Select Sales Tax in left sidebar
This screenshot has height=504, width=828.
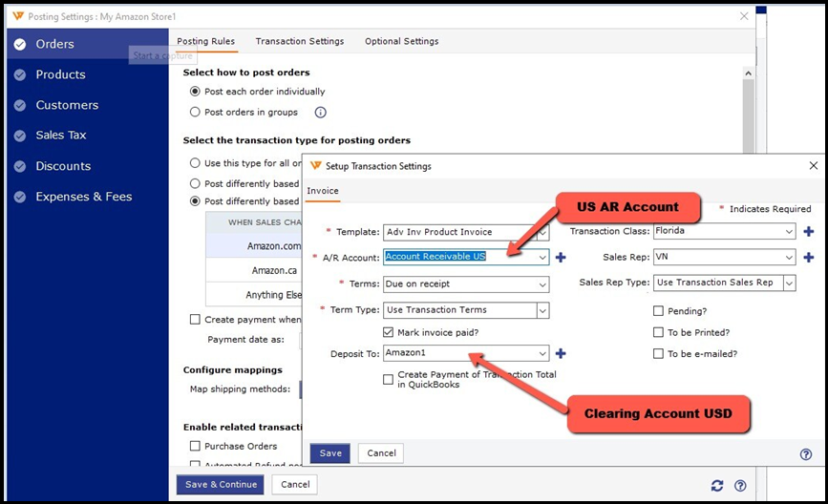[x=61, y=136]
